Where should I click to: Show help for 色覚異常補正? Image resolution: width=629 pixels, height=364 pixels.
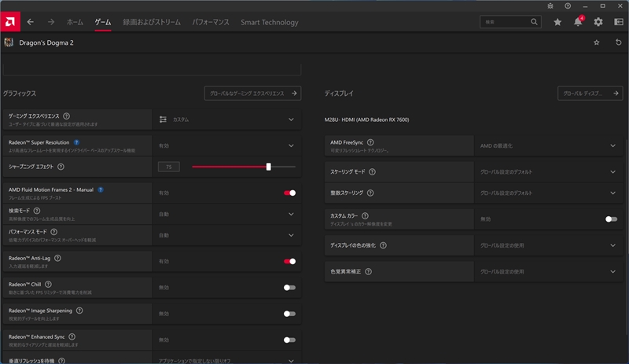(x=368, y=272)
